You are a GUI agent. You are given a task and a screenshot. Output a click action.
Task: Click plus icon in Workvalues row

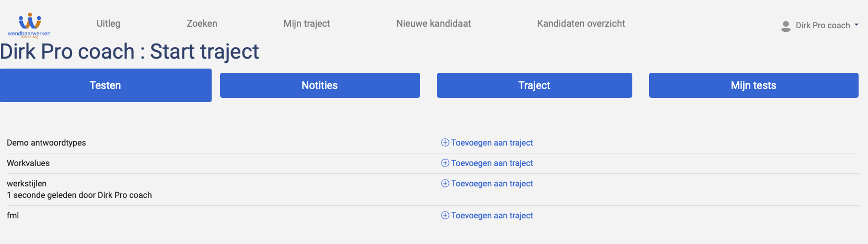[445, 163]
